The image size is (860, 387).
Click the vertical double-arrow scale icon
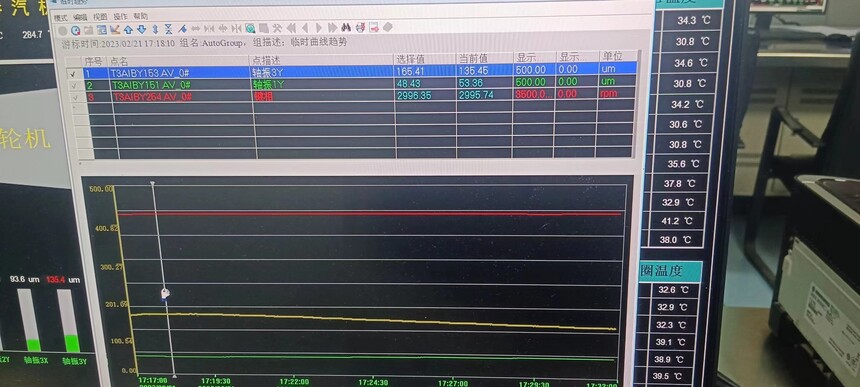pos(155,29)
